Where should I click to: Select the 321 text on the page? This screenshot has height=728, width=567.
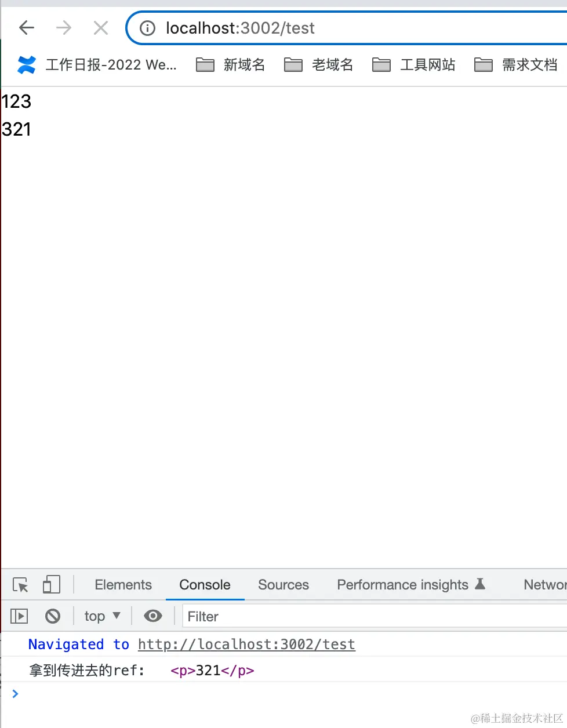pos(16,129)
